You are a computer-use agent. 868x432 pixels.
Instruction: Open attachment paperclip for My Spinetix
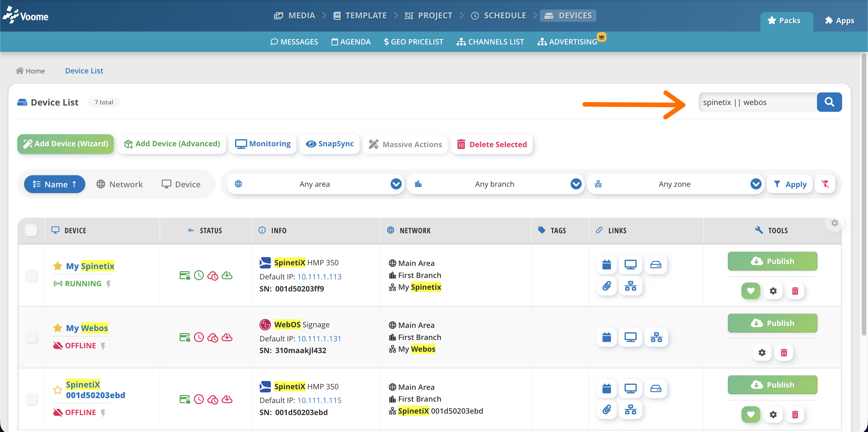pos(607,286)
